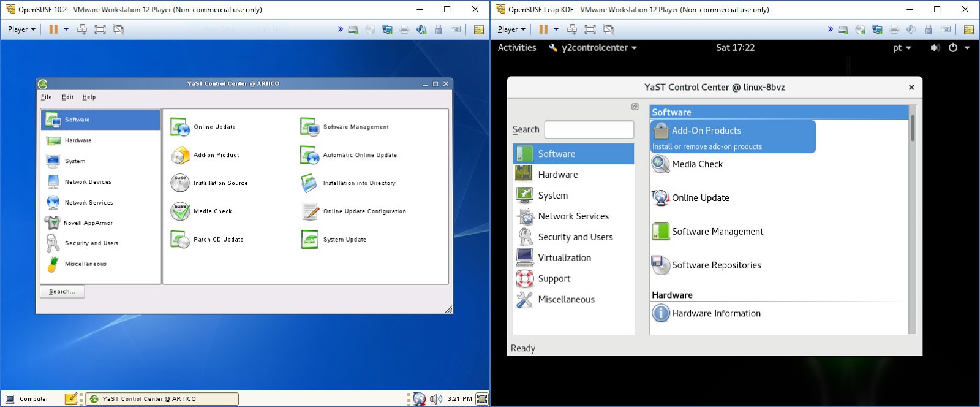Image resolution: width=980 pixels, height=407 pixels.
Task: Select Software category in OpenSUSE 10.2 sidebar
Action: (101, 120)
